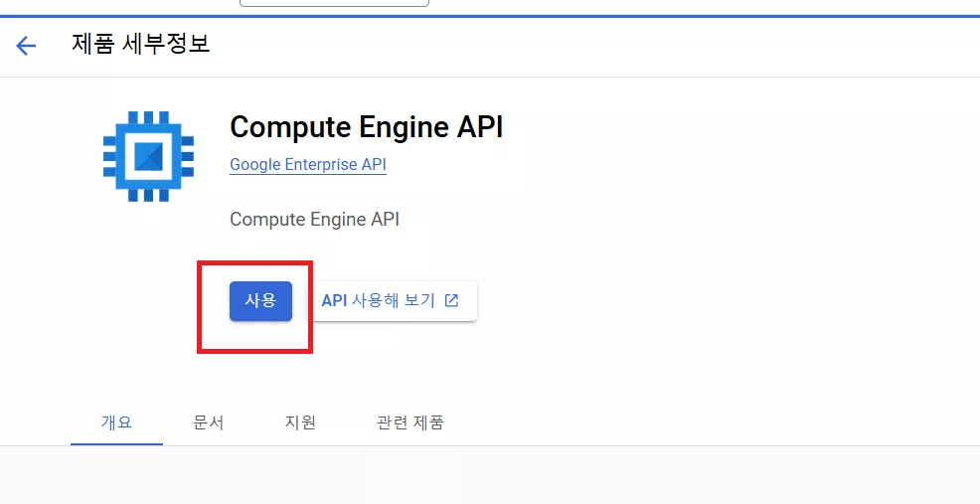Click the blue 사용 button
The width and height of the screenshot is (980, 504).
pos(260,301)
